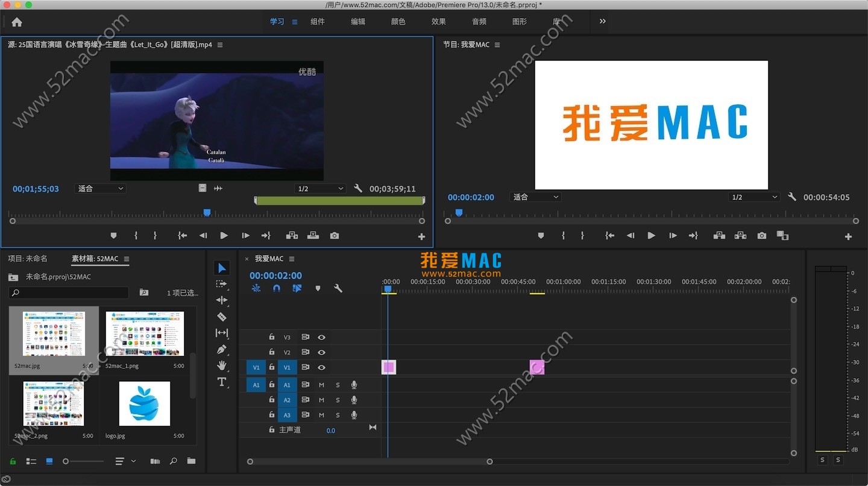Switch to 组件 workspace
The height and width of the screenshot is (486, 868).
(x=318, y=22)
